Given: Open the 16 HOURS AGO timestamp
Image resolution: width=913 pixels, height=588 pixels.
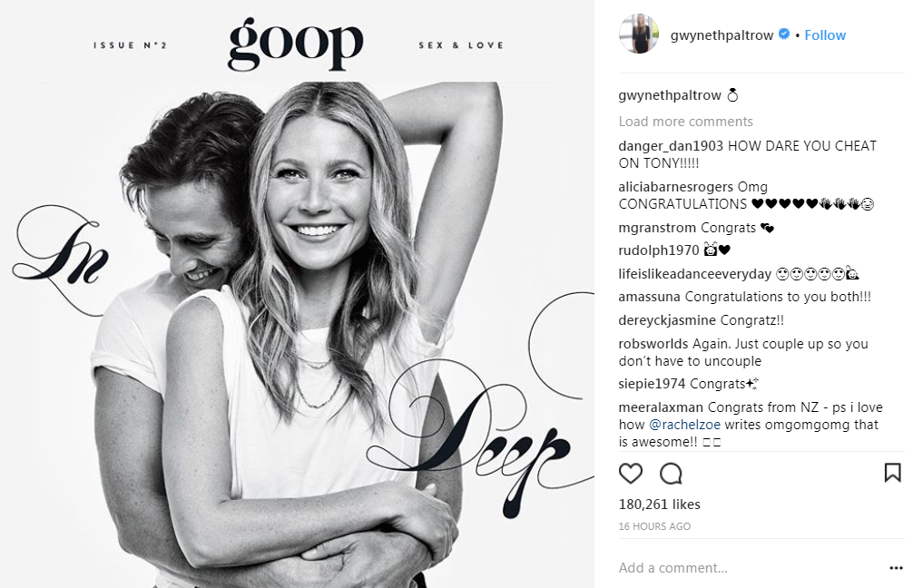Looking at the screenshot, I should coord(654,526).
